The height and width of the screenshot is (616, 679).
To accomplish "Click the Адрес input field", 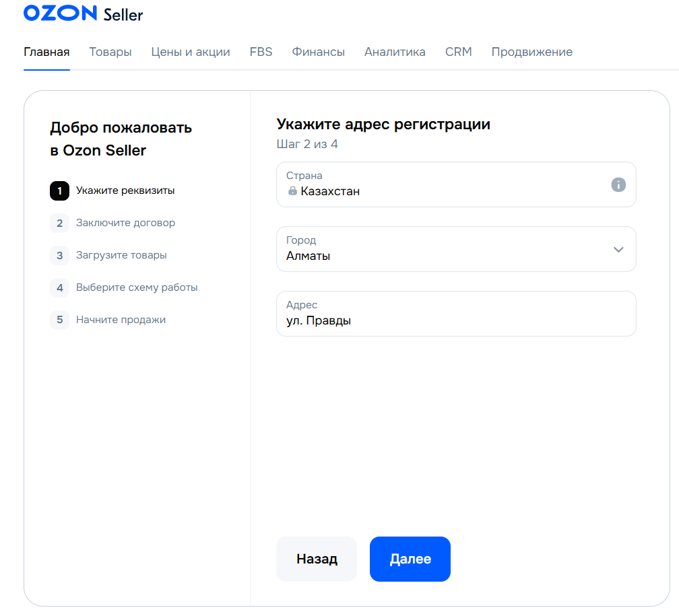I will click(456, 314).
